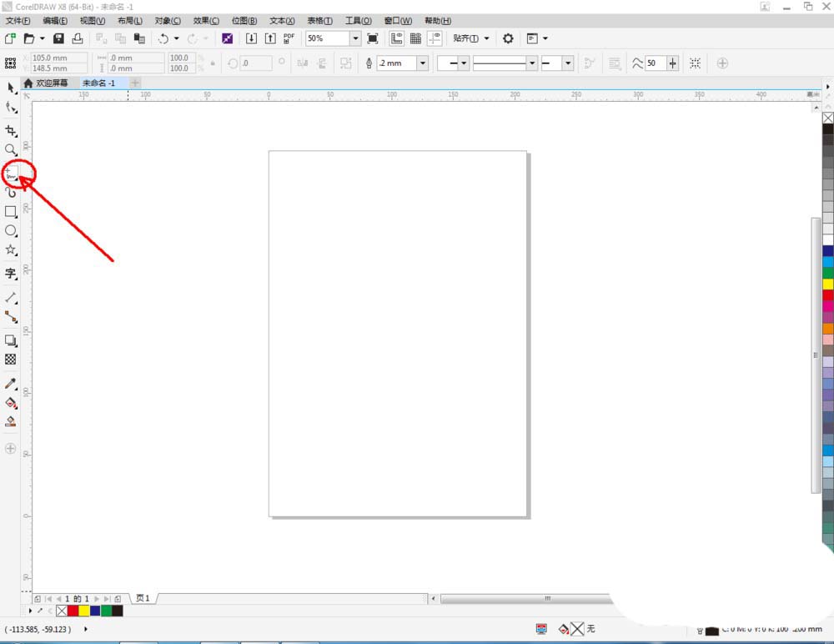Open the Effects menu
The height and width of the screenshot is (644, 834).
[x=206, y=21]
